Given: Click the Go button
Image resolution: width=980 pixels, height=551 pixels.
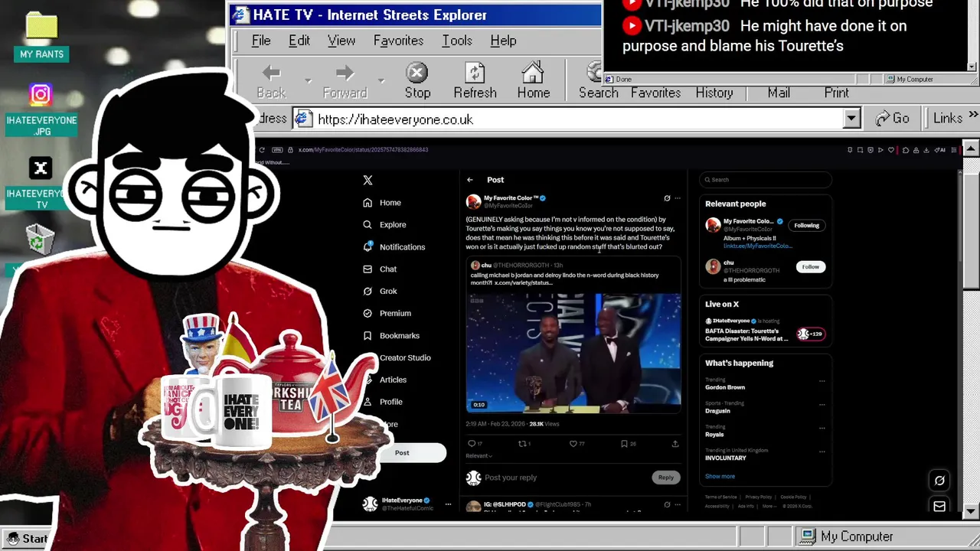Looking at the screenshot, I should [x=893, y=119].
